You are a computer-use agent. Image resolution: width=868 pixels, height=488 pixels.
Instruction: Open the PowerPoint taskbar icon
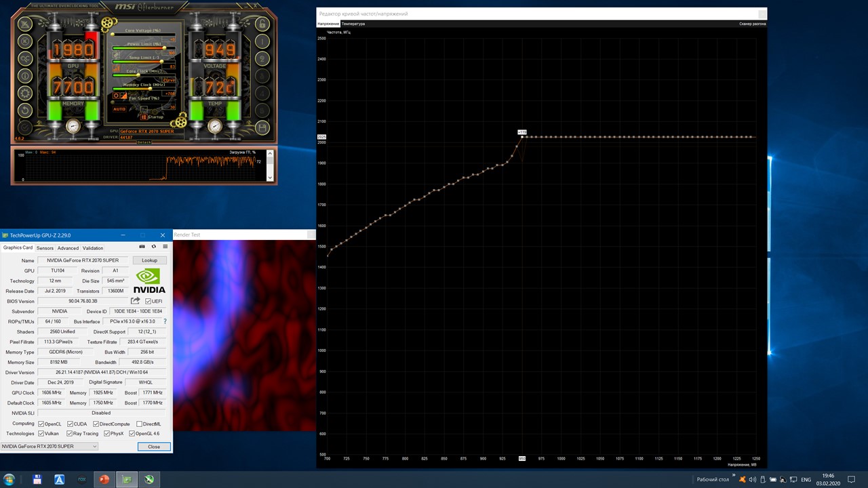pos(104,479)
